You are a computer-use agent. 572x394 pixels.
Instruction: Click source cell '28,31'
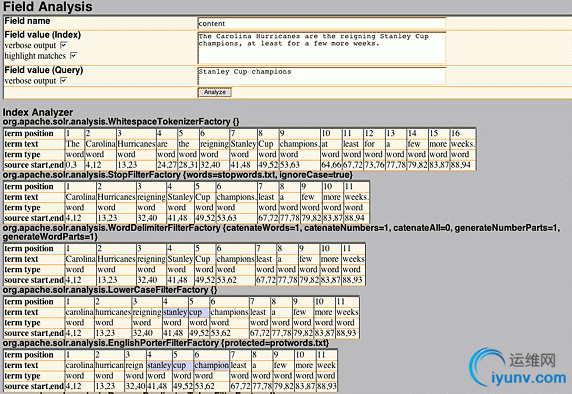(x=188, y=165)
